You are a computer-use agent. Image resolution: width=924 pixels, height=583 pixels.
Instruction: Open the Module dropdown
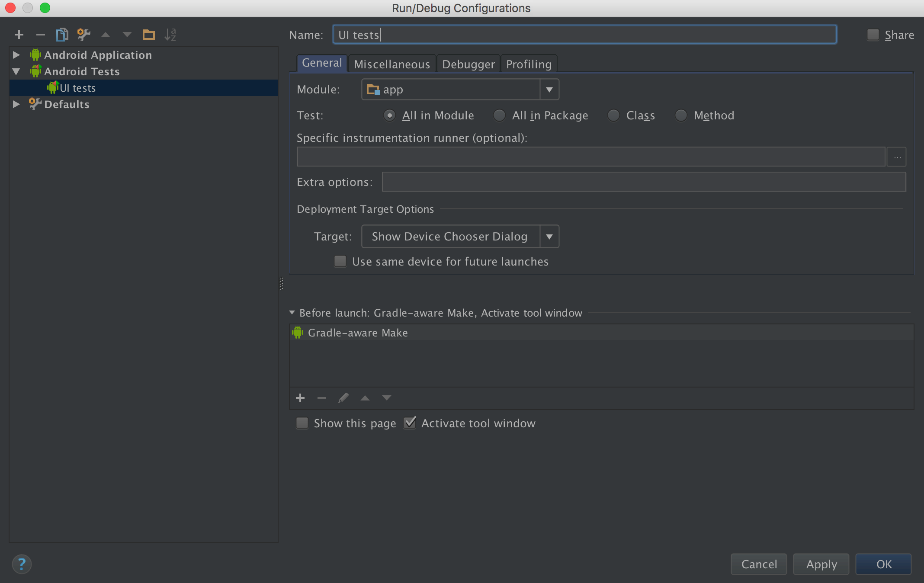coord(549,89)
